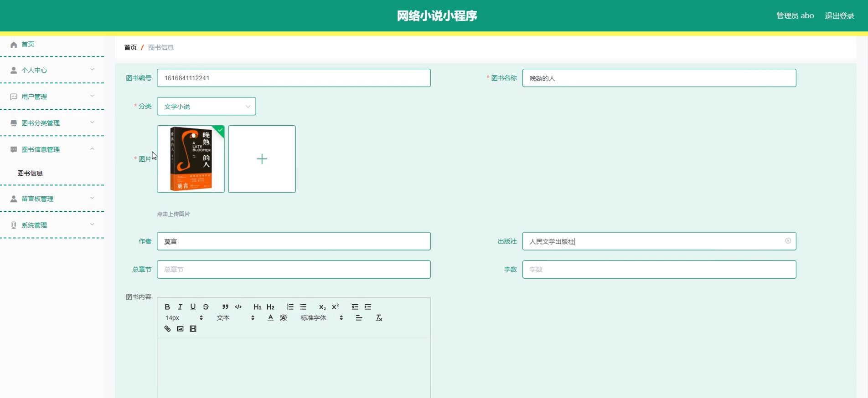
Task: Apply blockquote formatting in editor
Action: [x=225, y=307]
